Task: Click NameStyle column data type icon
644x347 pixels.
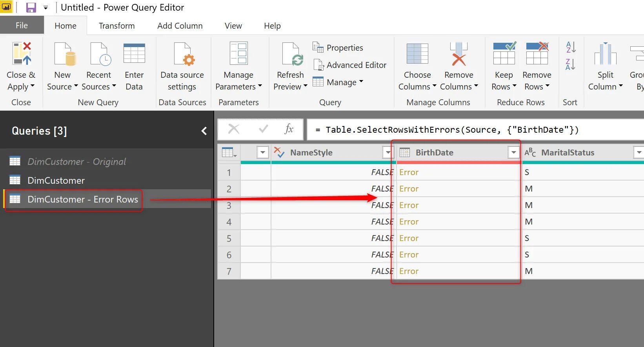Action: (x=279, y=152)
